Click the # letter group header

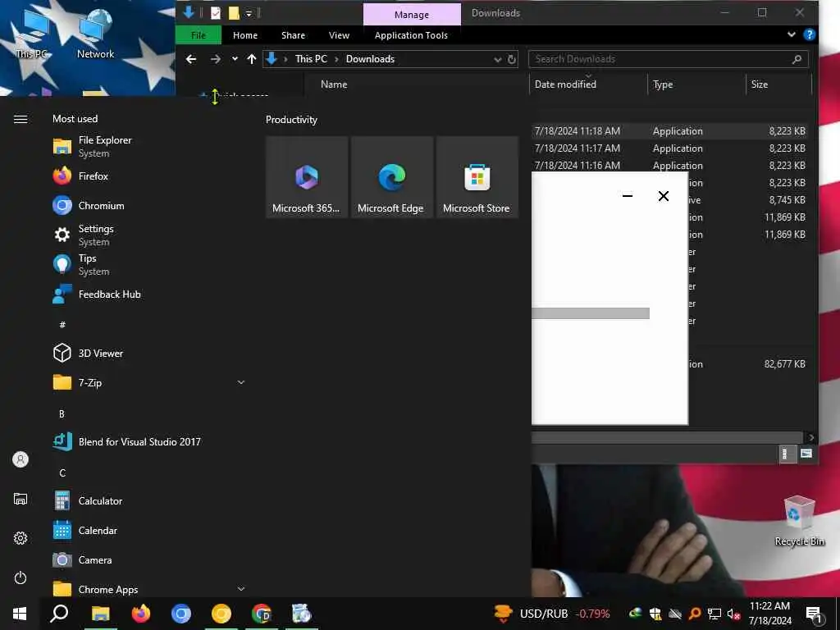(x=62, y=325)
